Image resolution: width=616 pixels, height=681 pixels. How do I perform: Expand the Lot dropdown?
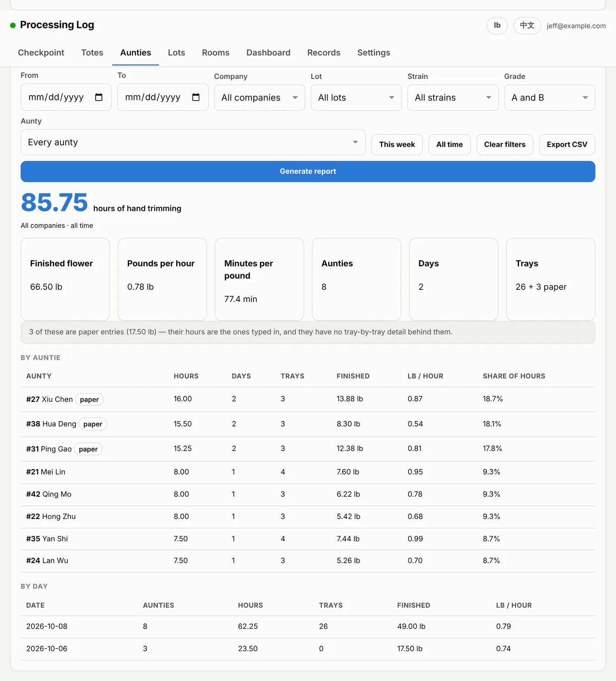coord(356,98)
